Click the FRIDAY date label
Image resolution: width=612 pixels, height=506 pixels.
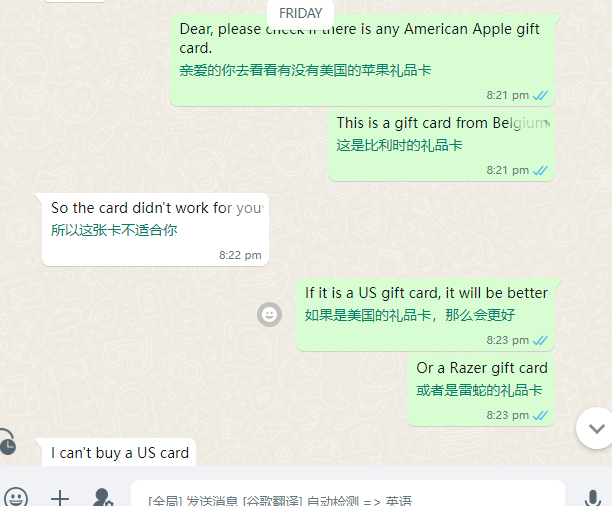[301, 13]
